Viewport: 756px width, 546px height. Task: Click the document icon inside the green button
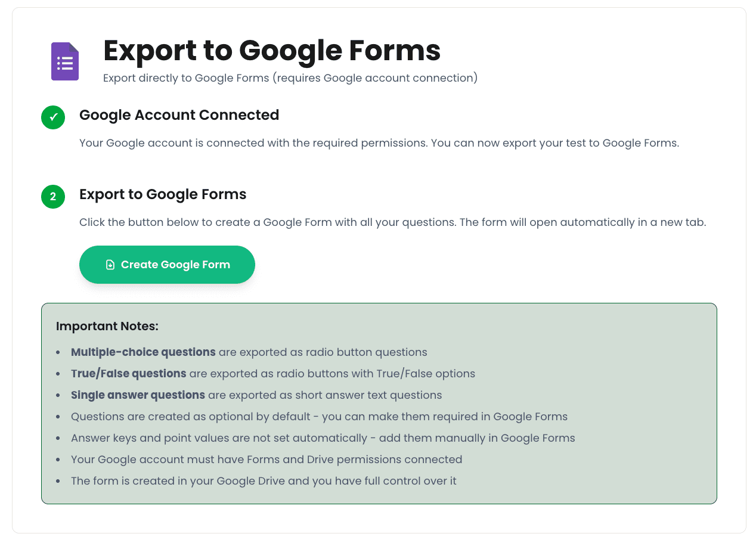(110, 264)
